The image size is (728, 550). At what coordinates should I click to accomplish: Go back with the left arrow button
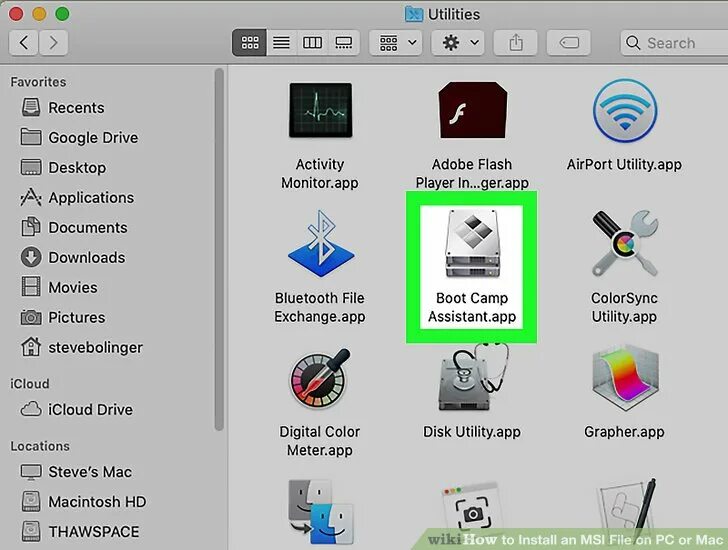click(x=23, y=43)
